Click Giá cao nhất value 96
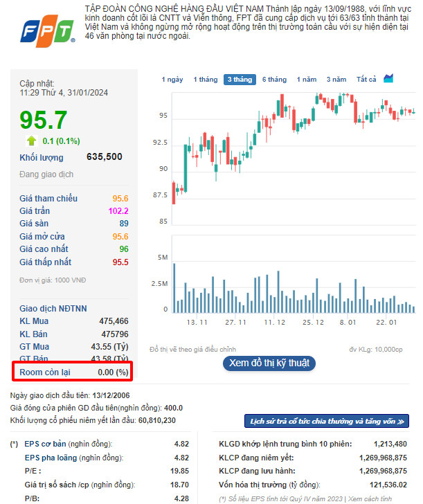The image size is (423, 504). pos(124,249)
